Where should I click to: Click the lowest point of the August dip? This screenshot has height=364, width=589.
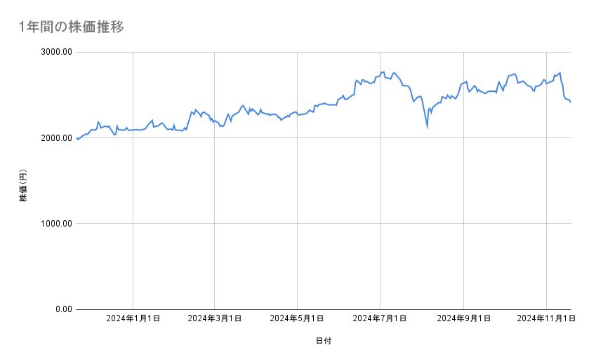tap(427, 128)
